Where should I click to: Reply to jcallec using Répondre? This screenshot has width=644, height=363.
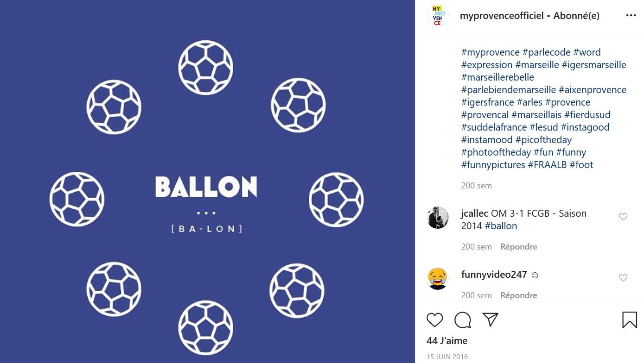point(518,246)
